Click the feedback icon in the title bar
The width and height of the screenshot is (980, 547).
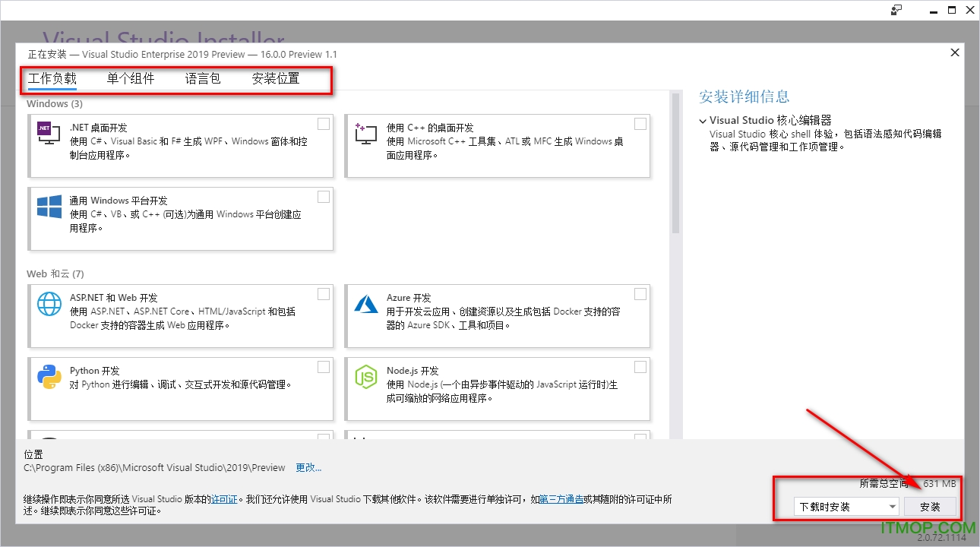[x=897, y=10]
